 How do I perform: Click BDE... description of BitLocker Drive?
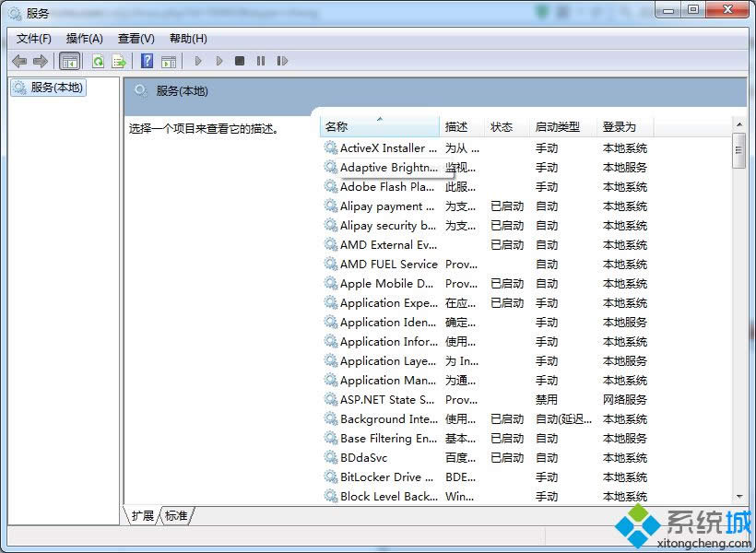pyautogui.click(x=460, y=477)
